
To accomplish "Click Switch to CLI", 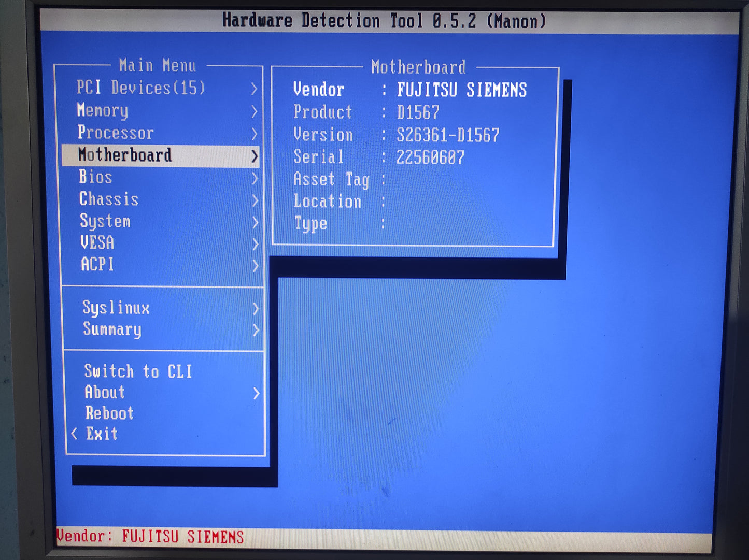I will (x=138, y=371).
